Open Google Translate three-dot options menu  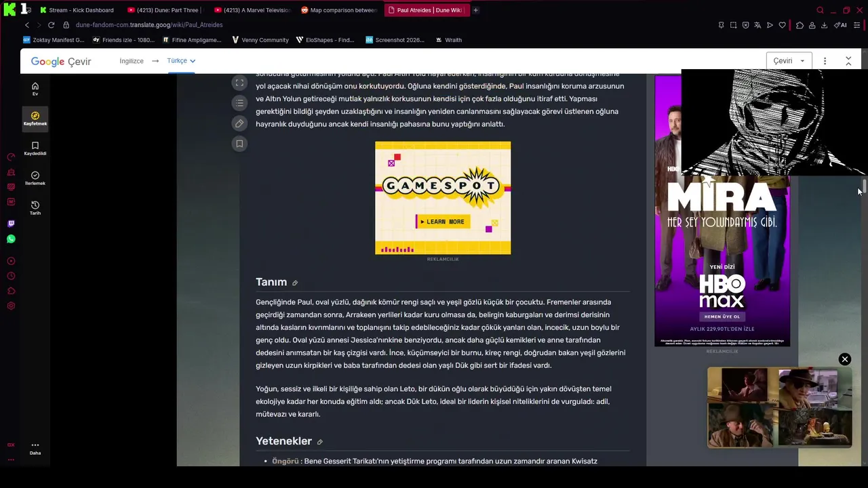(x=825, y=61)
